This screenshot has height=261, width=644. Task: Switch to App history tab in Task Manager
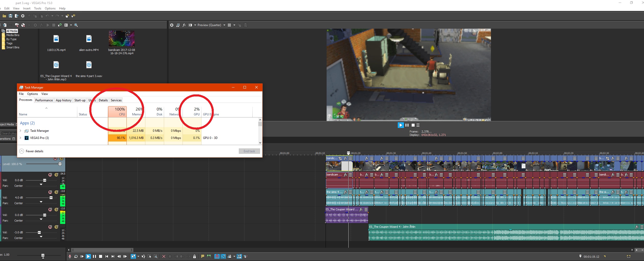pyautogui.click(x=63, y=100)
